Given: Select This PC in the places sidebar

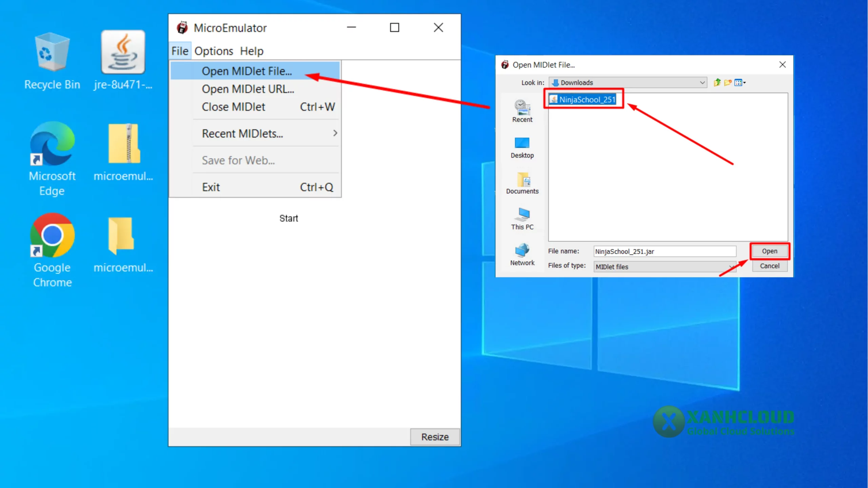Looking at the screenshot, I should click(522, 219).
